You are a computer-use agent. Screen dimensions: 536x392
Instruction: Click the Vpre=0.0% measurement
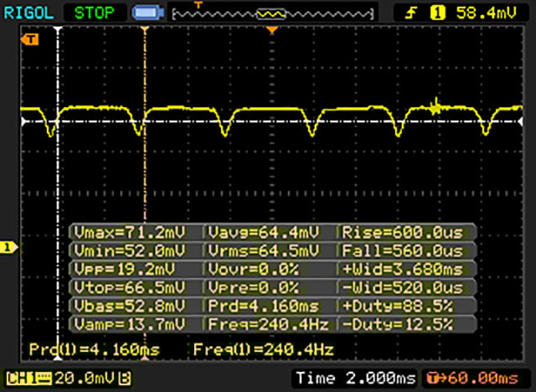click(x=253, y=288)
